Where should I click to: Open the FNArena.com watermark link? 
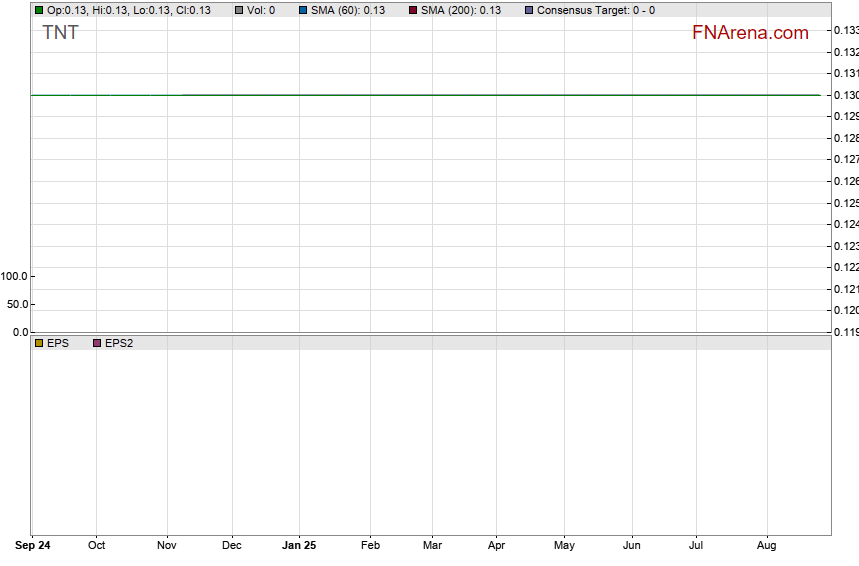(750, 33)
